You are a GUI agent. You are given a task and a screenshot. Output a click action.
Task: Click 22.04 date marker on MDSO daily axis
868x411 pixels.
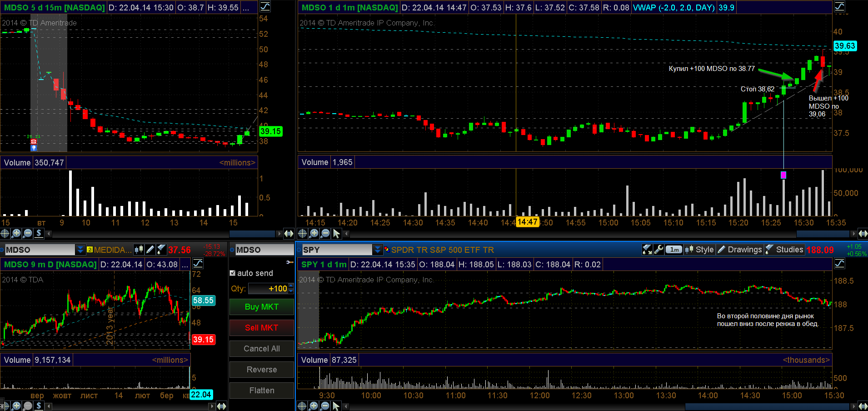tap(201, 395)
